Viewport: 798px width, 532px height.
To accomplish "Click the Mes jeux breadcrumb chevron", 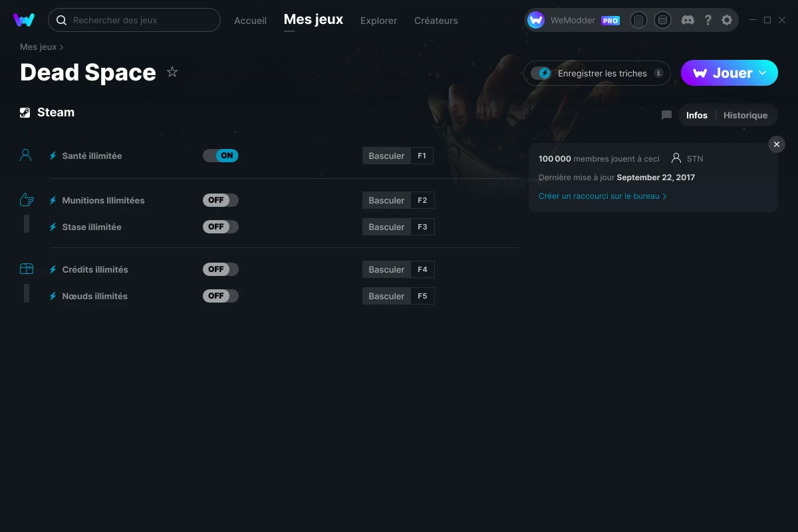I will click(x=62, y=47).
